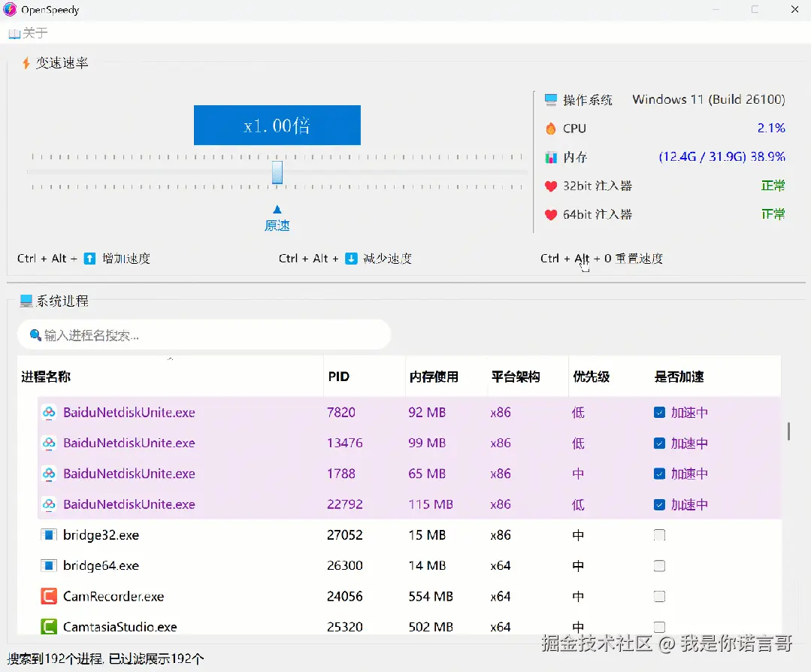Click the 115 MB memory value
This screenshot has height=672, width=811.
click(x=431, y=504)
